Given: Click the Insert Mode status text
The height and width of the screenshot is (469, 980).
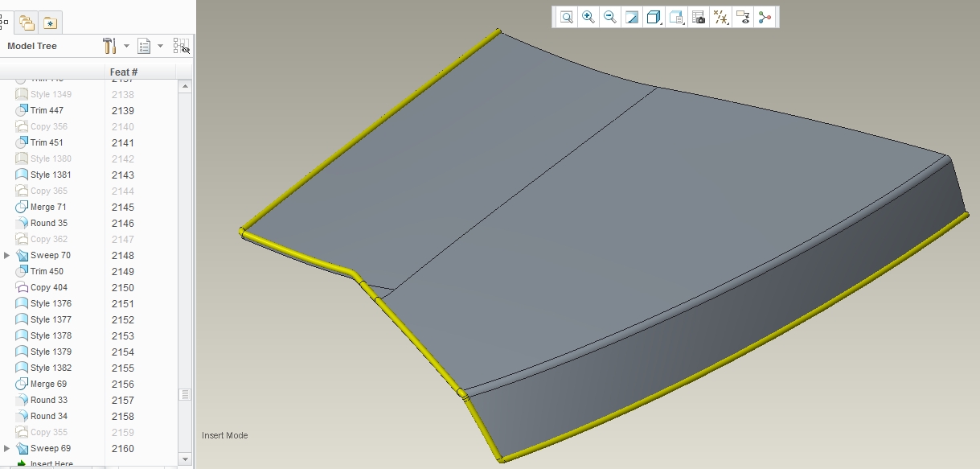Looking at the screenshot, I should point(225,435).
